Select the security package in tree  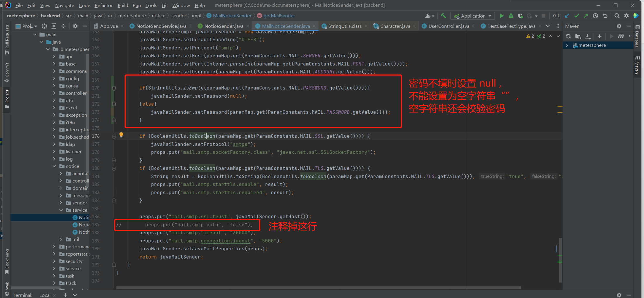(x=74, y=261)
